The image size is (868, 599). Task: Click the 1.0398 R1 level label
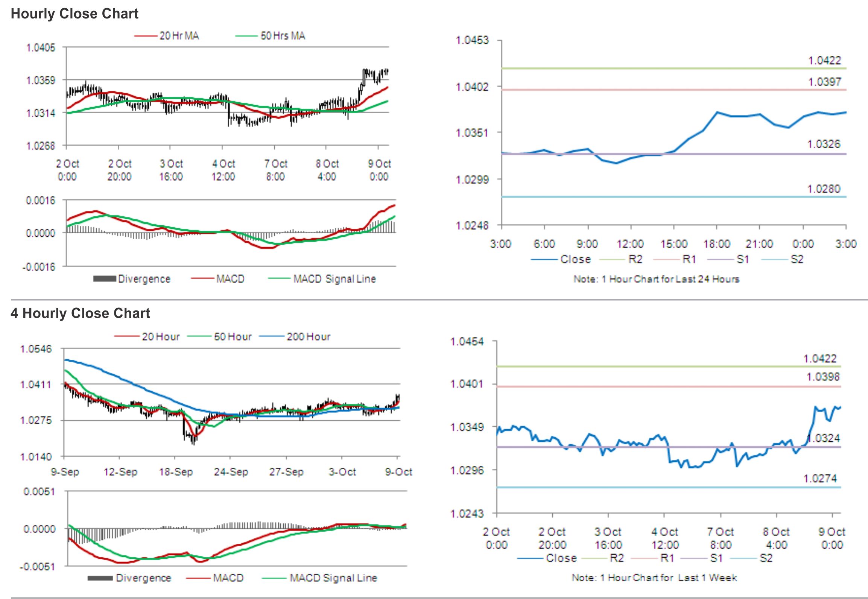click(823, 377)
